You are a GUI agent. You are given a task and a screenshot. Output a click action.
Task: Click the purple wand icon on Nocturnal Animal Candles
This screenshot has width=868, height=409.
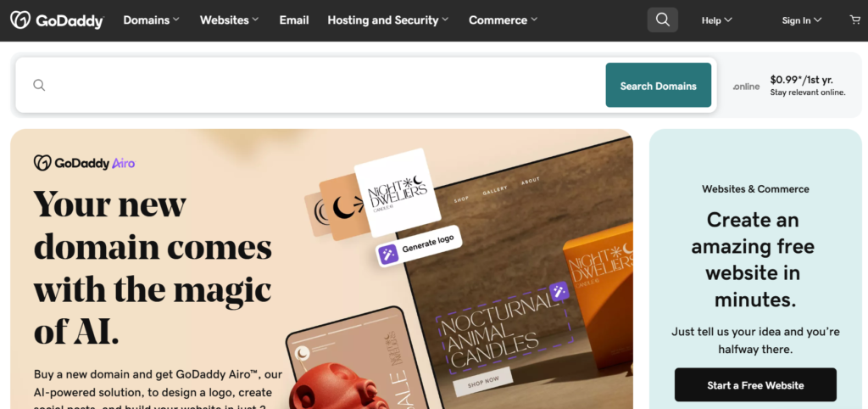pos(559,291)
